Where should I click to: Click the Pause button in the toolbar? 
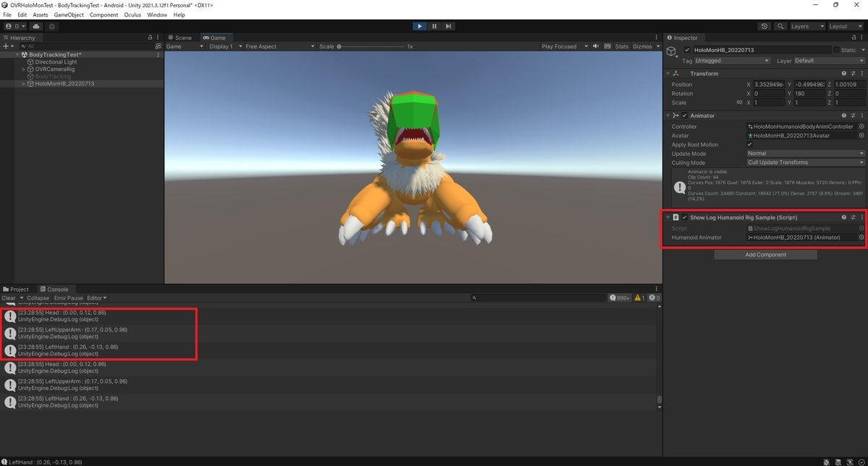434,26
